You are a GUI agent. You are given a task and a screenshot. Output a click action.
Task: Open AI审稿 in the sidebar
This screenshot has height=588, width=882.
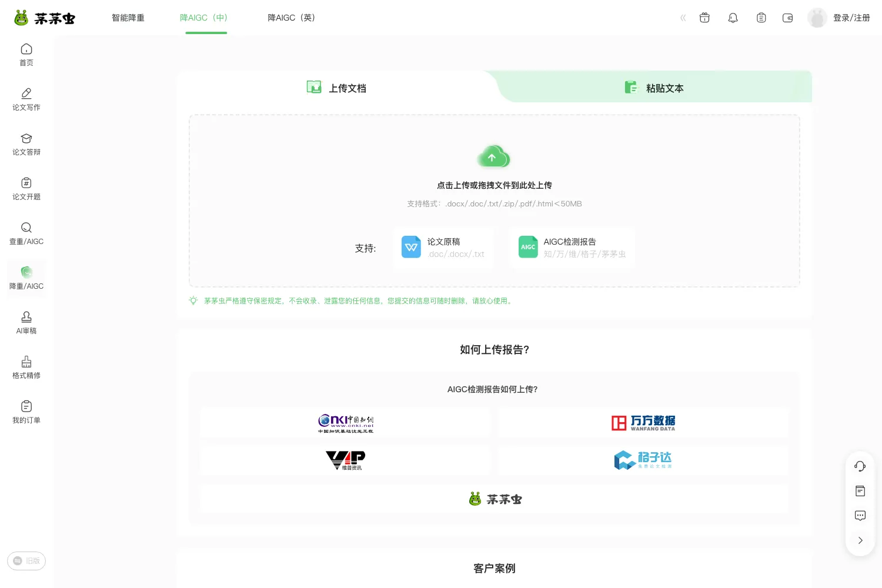click(x=26, y=323)
